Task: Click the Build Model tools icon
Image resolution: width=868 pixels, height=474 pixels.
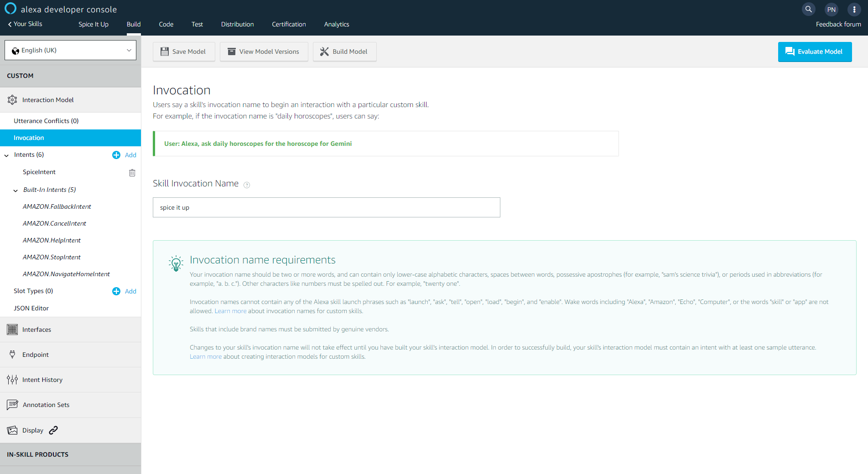Action: (324, 52)
